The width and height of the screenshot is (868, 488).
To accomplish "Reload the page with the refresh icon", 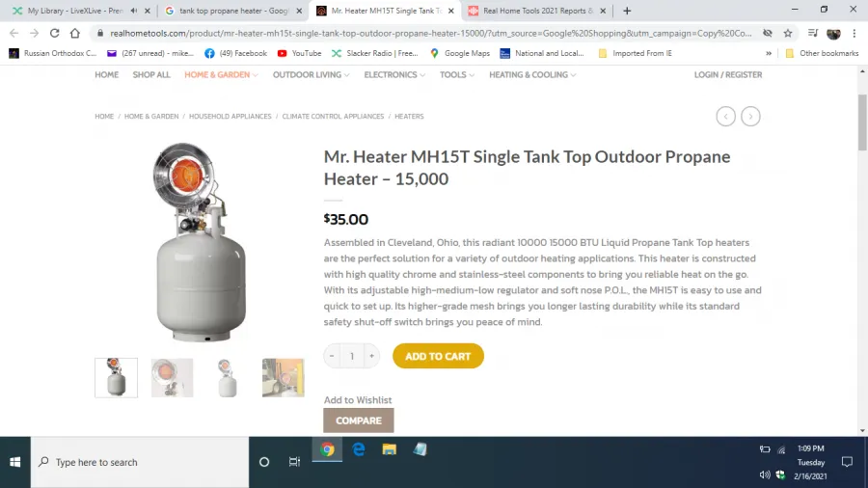I will pyautogui.click(x=54, y=33).
